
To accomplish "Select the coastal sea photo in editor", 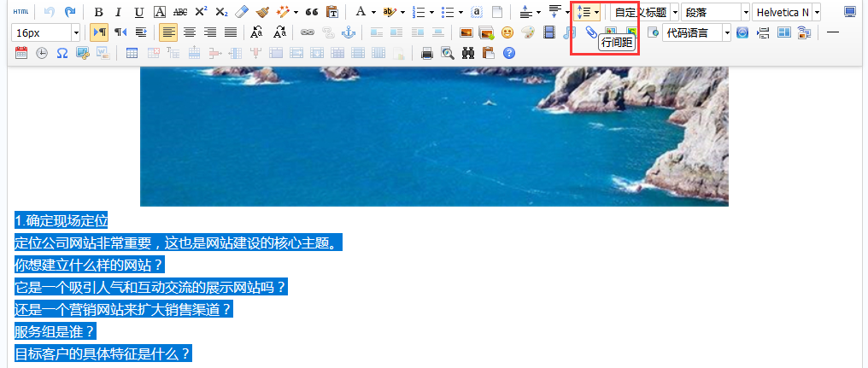I will [434, 136].
